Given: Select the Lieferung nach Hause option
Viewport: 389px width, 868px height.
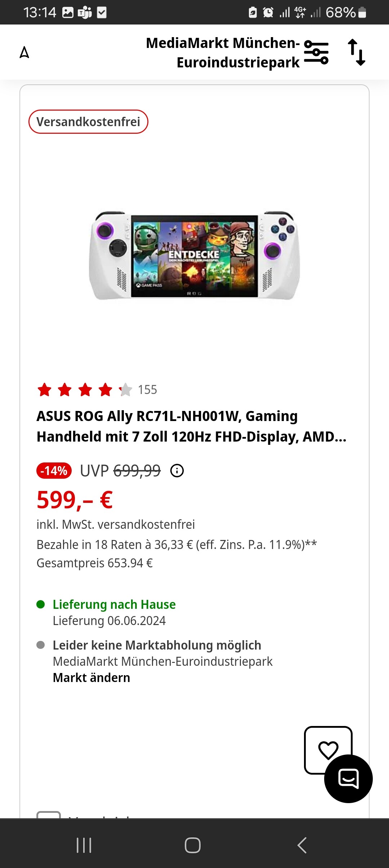Looking at the screenshot, I should pyautogui.click(x=114, y=604).
